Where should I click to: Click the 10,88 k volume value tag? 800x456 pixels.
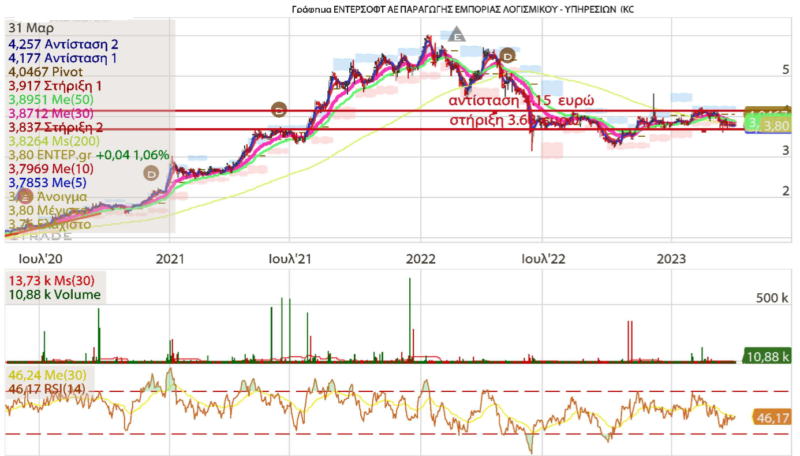pyautogui.click(x=768, y=355)
